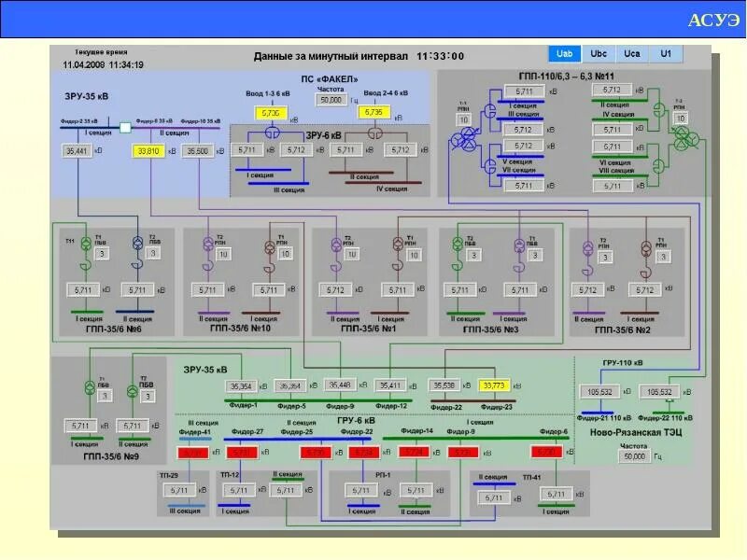Select the 35,448 кВ value above Фидер-9
Image resolution: width=747 pixels, height=560 pixels.
coord(340,385)
